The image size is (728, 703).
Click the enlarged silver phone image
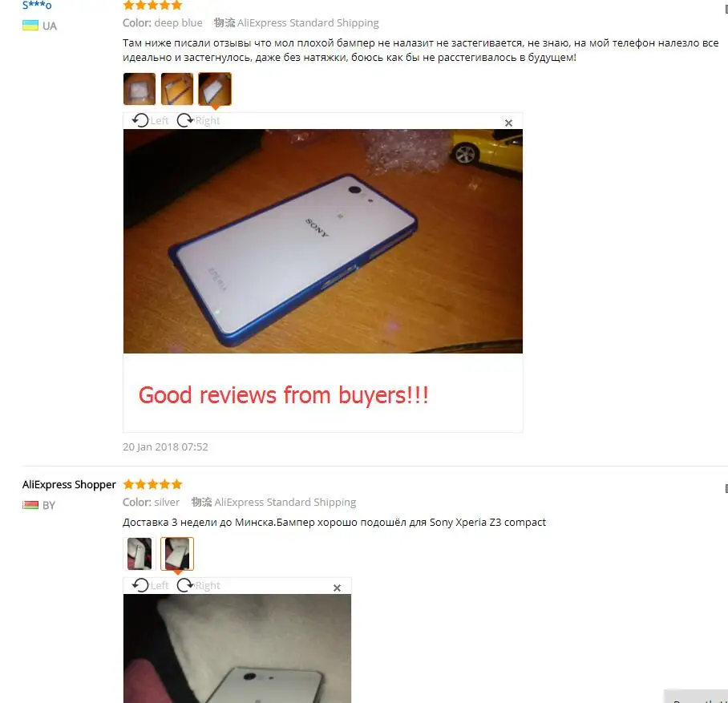pyautogui.click(x=237, y=648)
